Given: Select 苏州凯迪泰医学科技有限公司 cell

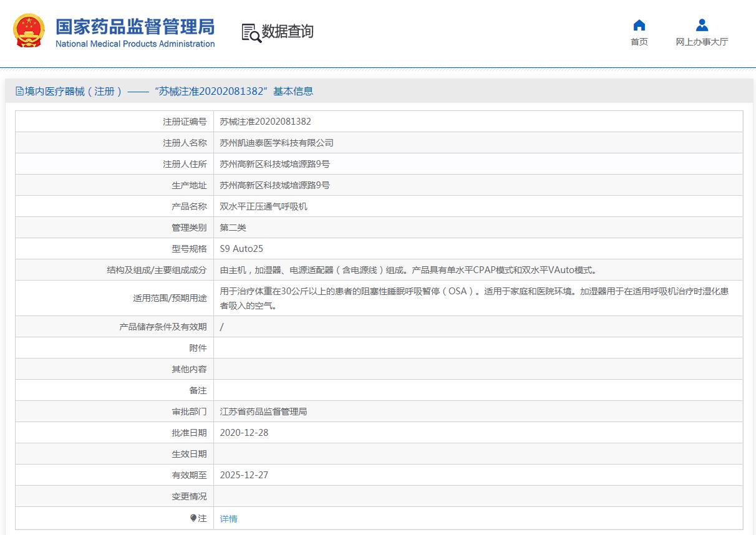Looking at the screenshot, I should (x=277, y=143).
